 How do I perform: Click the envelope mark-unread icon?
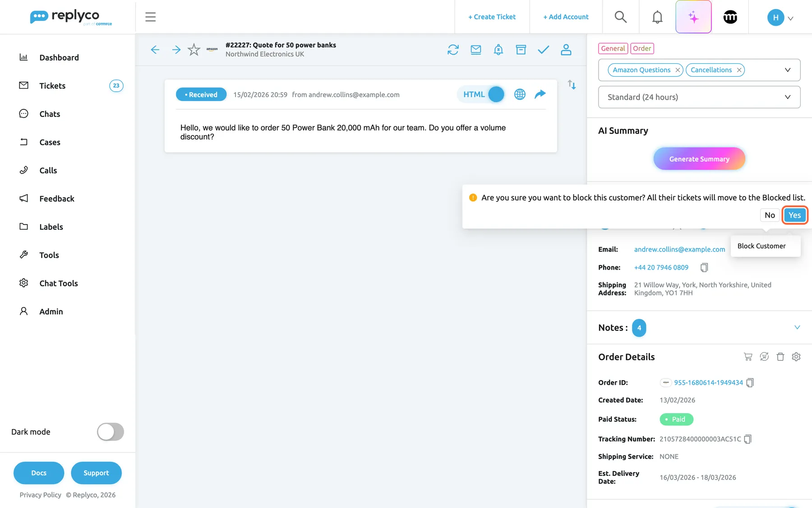[x=476, y=50]
